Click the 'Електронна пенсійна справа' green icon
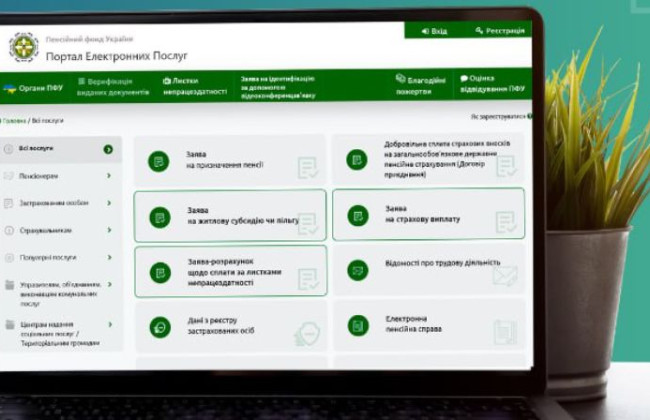 pyautogui.click(x=357, y=325)
